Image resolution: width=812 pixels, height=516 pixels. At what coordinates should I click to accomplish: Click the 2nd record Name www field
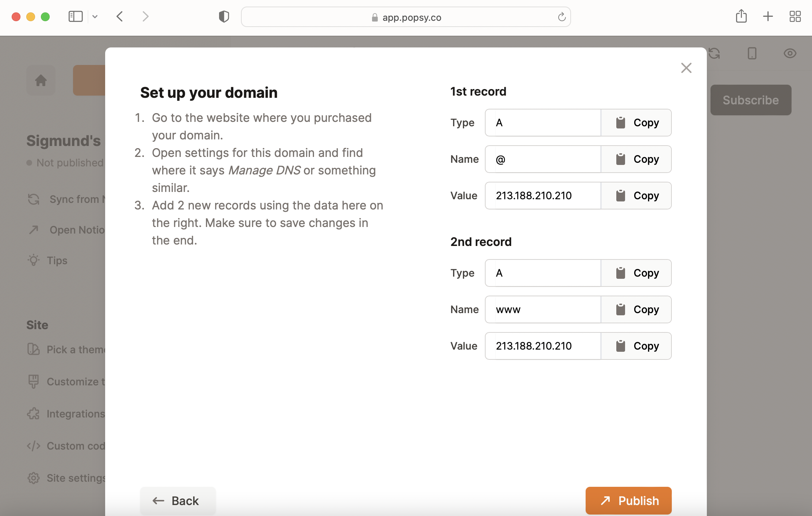tap(543, 309)
